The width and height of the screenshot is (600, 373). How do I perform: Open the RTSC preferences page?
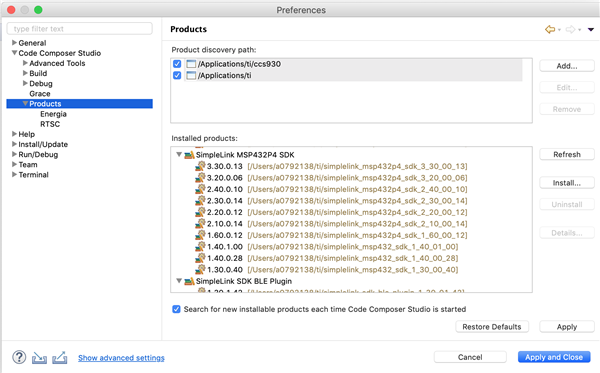pyautogui.click(x=50, y=124)
